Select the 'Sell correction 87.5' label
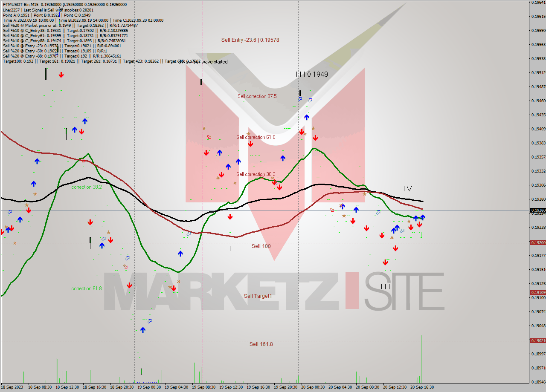This screenshot has height=392, width=546. (257, 96)
